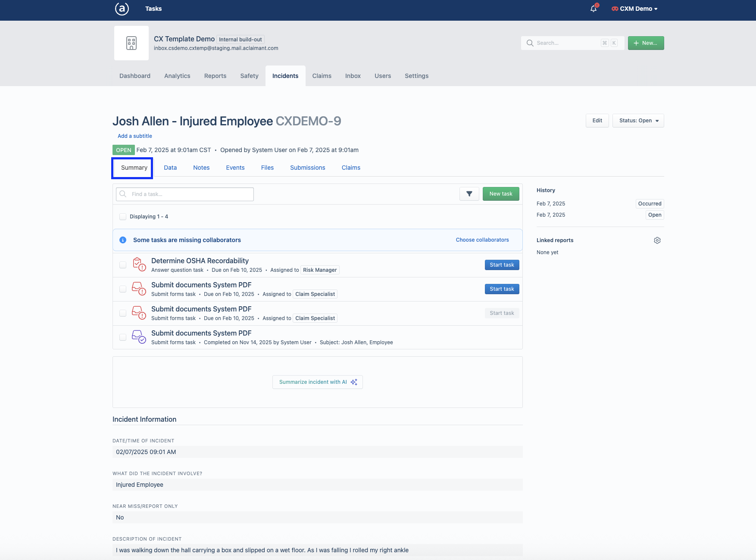Open the Files tab
Viewport: 756px width, 560px height.
click(267, 168)
